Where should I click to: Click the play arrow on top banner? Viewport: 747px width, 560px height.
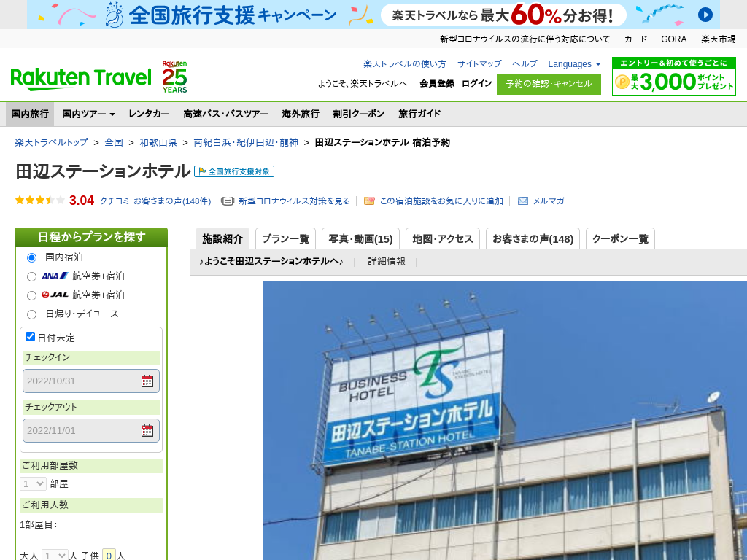(x=705, y=15)
